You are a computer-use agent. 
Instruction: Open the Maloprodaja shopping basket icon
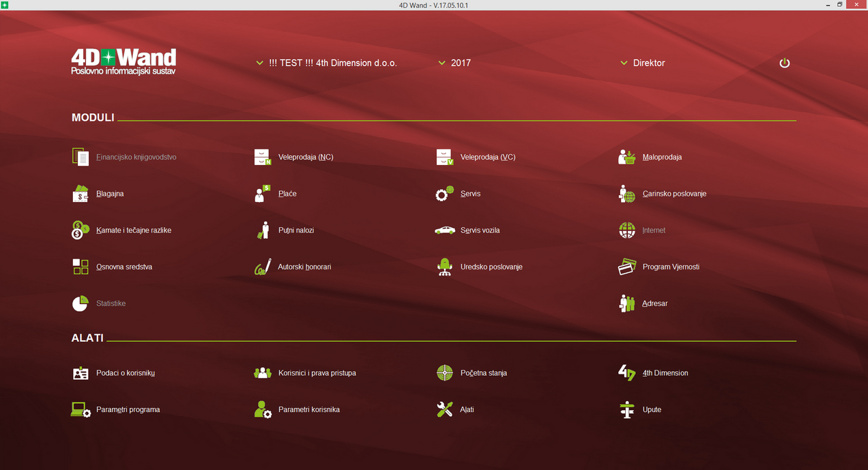pyautogui.click(x=627, y=157)
